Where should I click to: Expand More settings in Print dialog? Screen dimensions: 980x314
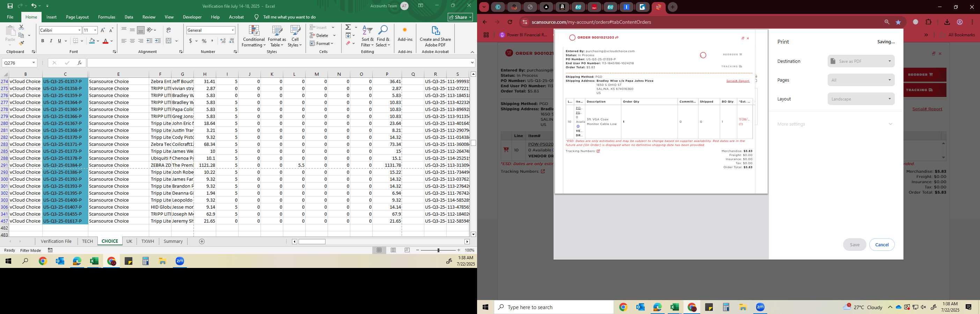click(835, 124)
